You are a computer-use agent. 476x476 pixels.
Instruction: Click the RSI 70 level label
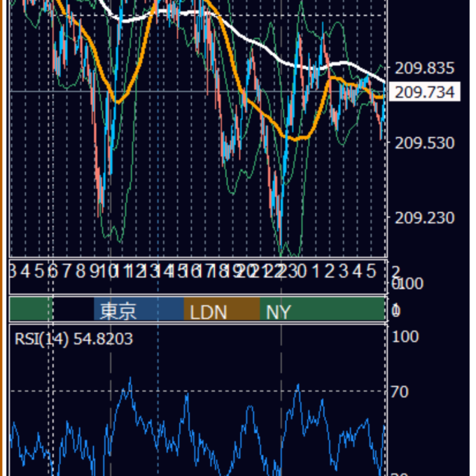point(399,392)
